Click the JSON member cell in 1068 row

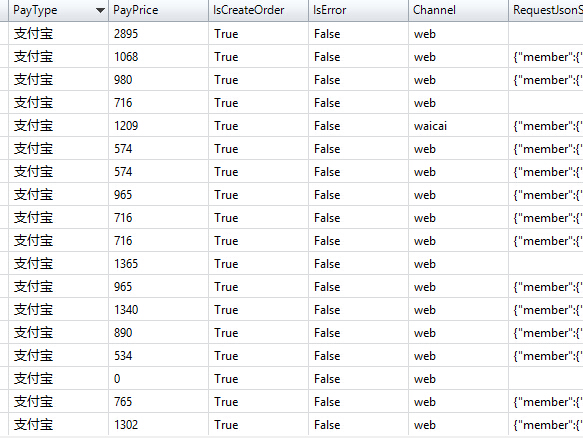[546, 57]
